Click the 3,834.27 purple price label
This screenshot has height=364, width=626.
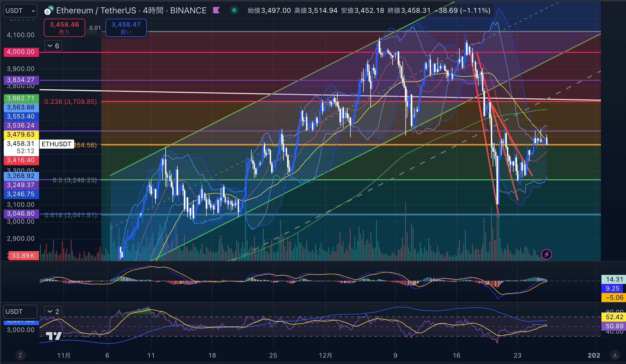point(21,80)
